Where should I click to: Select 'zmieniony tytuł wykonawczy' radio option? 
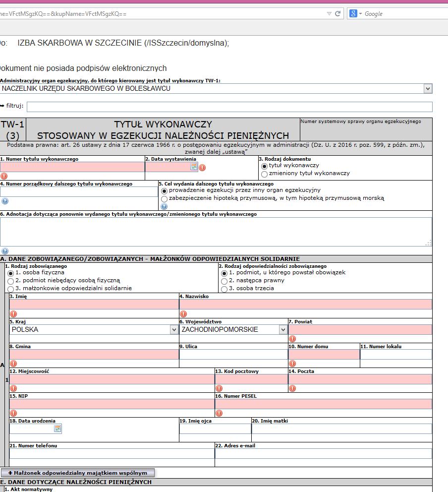(264, 174)
